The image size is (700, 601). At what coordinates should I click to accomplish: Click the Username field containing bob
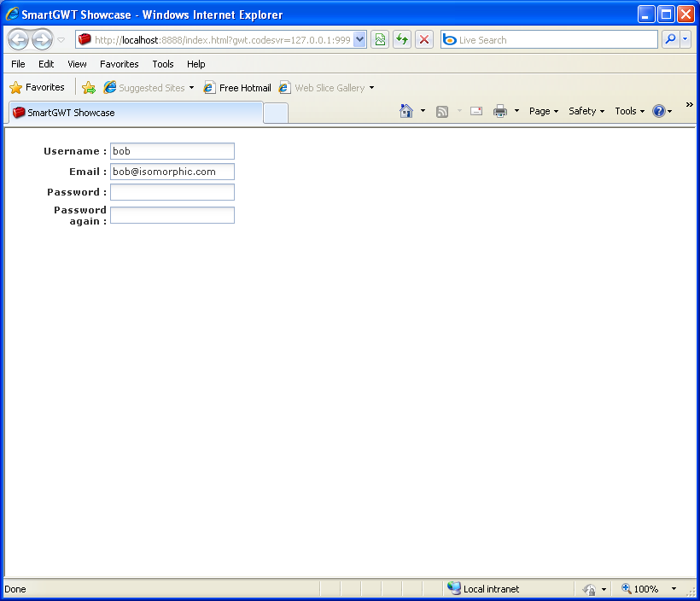click(x=172, y=151)
